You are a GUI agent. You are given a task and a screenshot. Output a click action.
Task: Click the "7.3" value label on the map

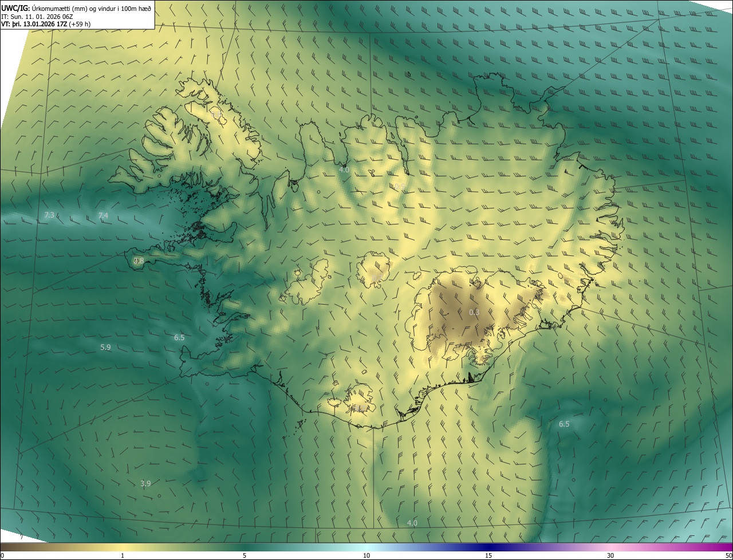point(49,215)
